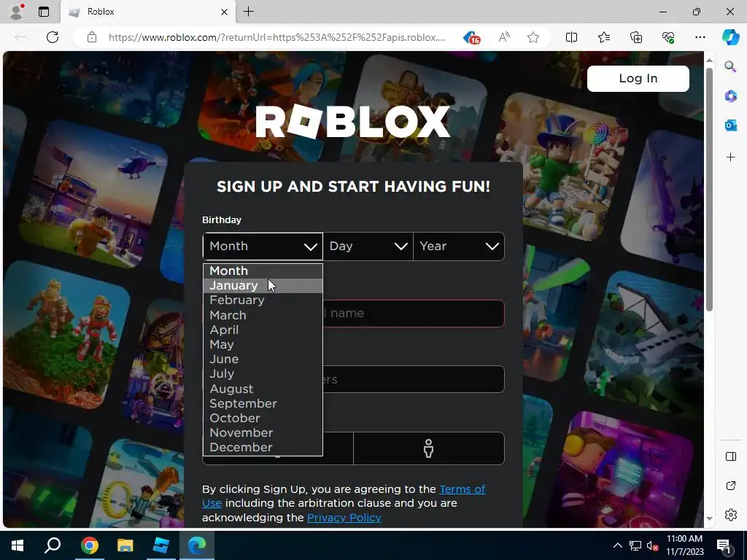The image size is (747, 560).
Task: Choose April from month list
Action: tap(263, 330)
